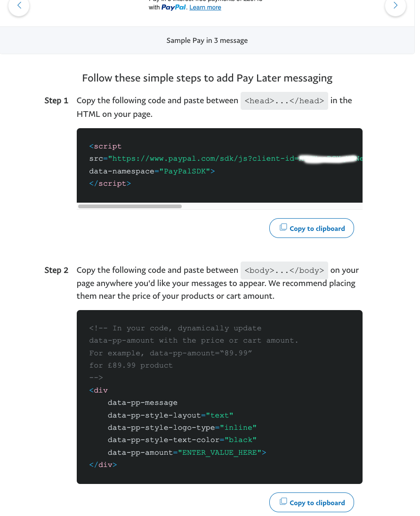Click the data-pp-style-text-color black attribute line
Image resolution: width=420 pixels, height=516 pixels.
click(182, 440)
